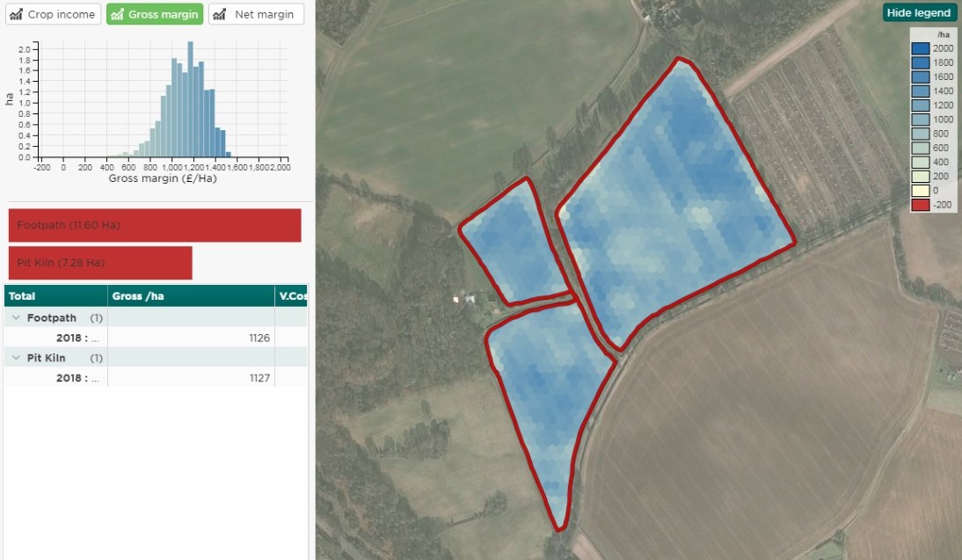Viewport: 962px width, 560px height.
Task: Switch to the Crop income view
Action: point(53,14)
